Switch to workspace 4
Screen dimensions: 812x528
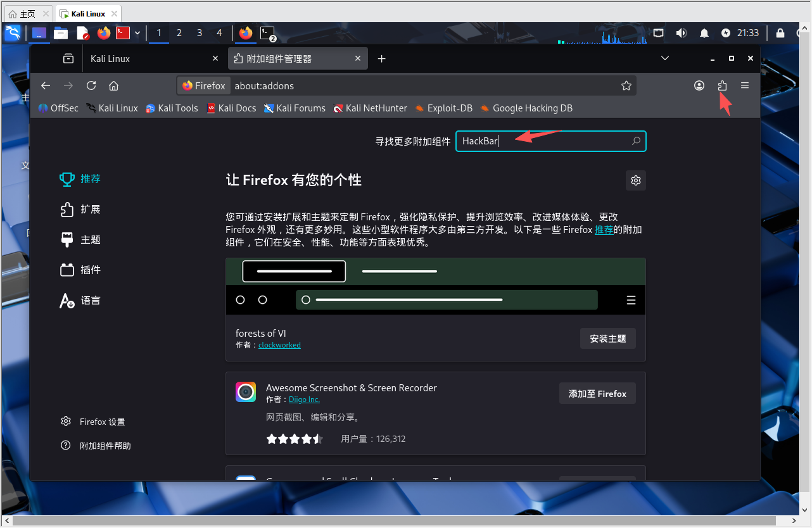[x=220, y=33]
